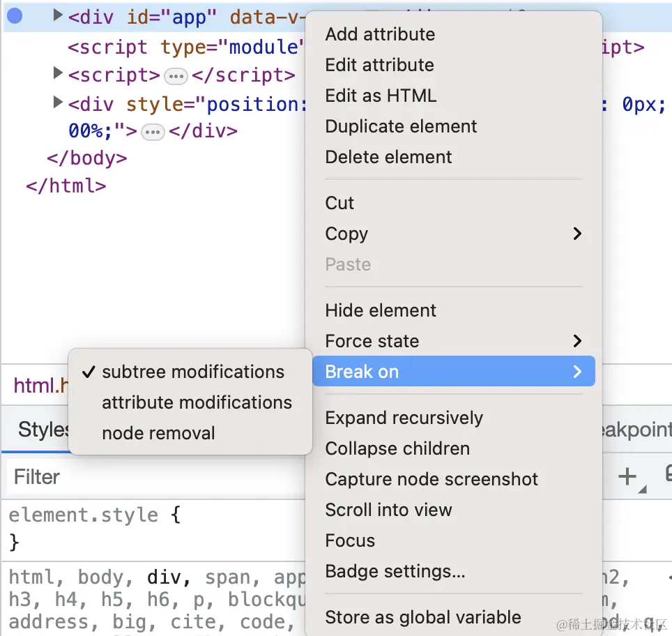Choose Collapse children
The height and width of the screenshot is (636, 672).
[453, 448]
